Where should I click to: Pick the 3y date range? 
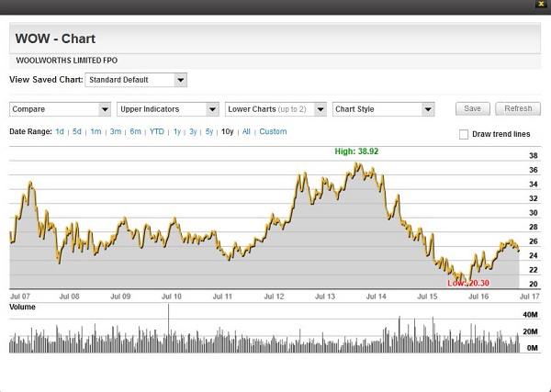coord(193,132)
